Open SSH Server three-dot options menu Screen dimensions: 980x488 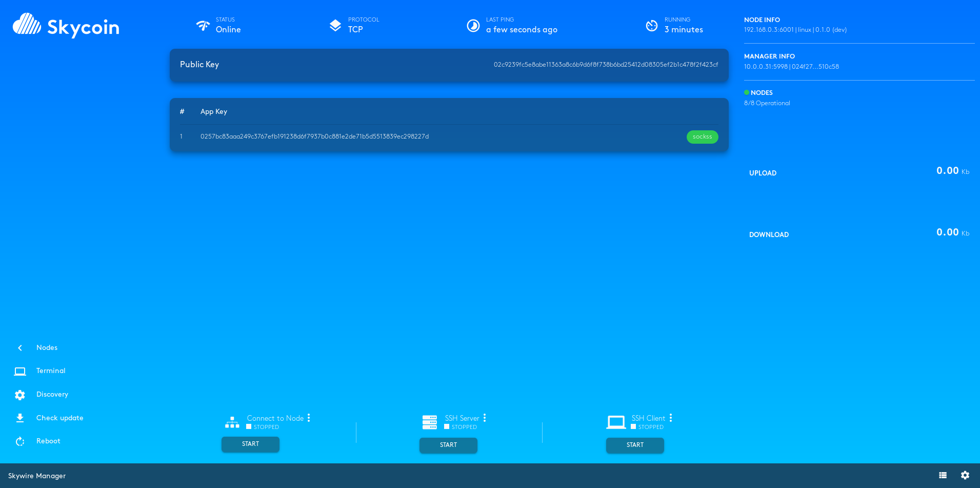pyautogui.click(x=485, y=418)
